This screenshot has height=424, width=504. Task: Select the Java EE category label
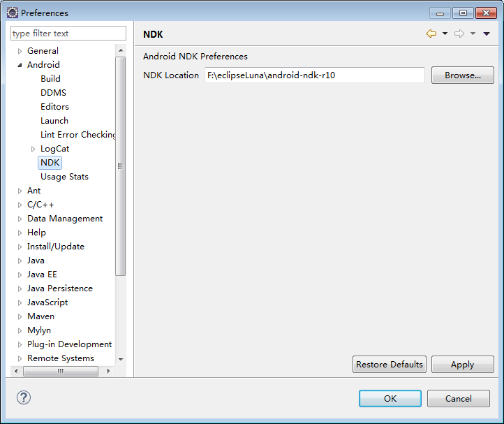(42, 275)
